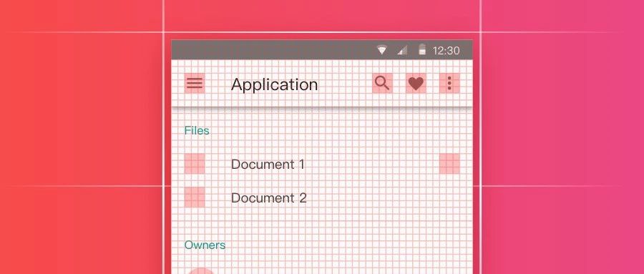Click the empty app bar area beside Application
The width and height of the screenshot is (644, 274).
345,84
